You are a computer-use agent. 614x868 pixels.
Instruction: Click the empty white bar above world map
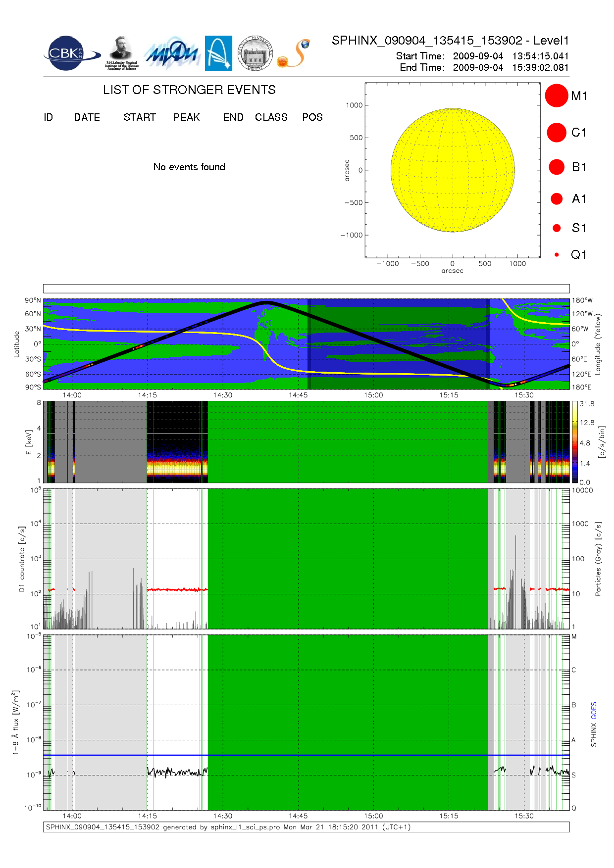(306, 289)
